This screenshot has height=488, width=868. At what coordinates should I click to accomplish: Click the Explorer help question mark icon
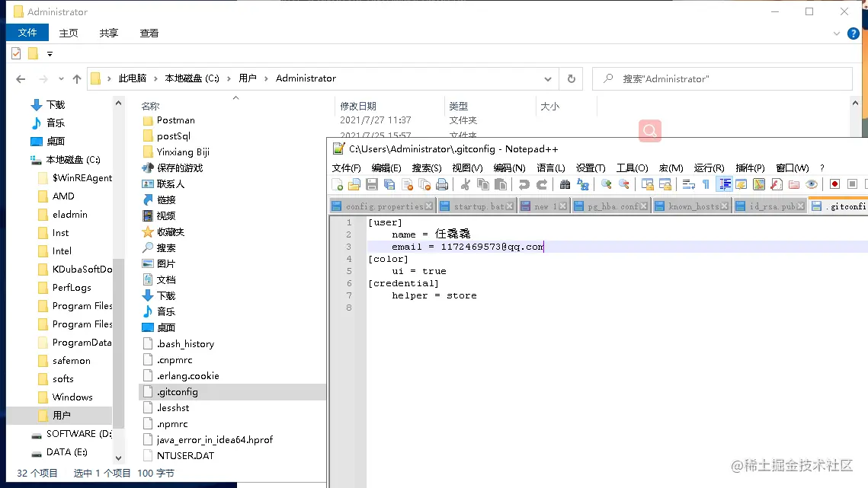tap(853, 33)
